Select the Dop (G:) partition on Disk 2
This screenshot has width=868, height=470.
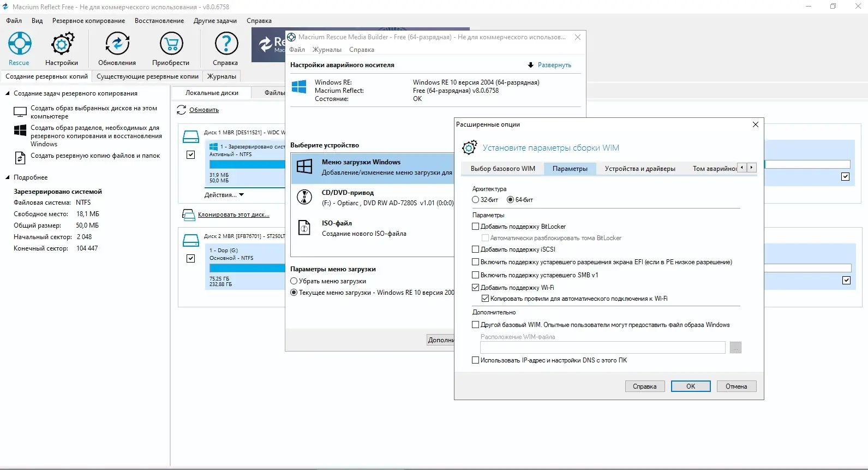click(246, 267)
